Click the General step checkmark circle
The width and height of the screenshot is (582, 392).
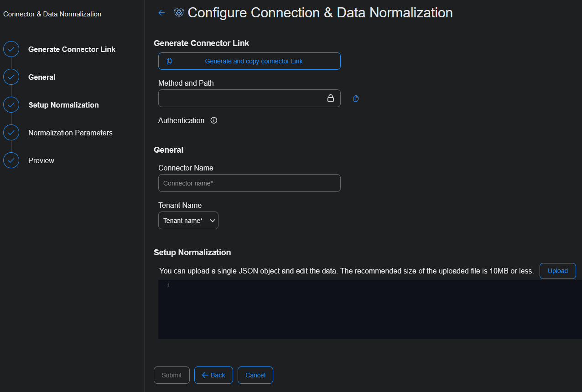pos(11,77)
